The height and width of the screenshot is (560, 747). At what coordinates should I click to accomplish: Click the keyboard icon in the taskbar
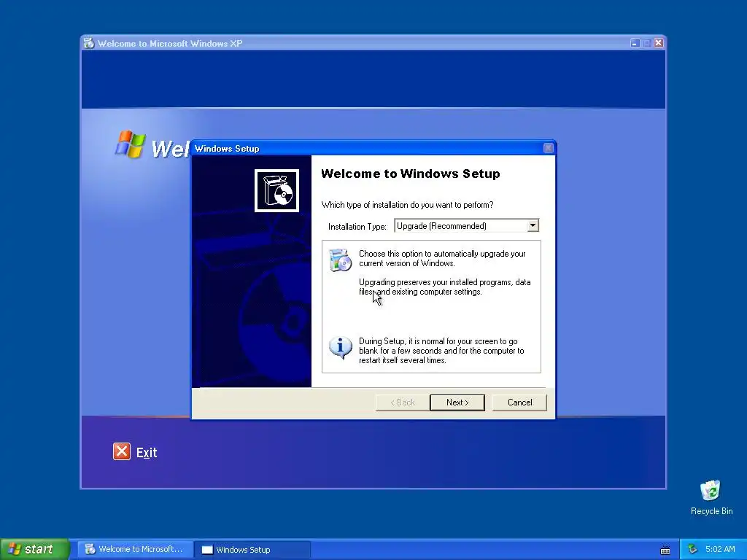tap(665, 550)
